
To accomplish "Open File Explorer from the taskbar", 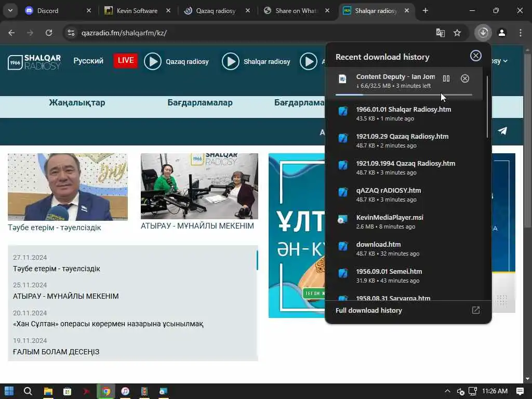I will 48,391.
